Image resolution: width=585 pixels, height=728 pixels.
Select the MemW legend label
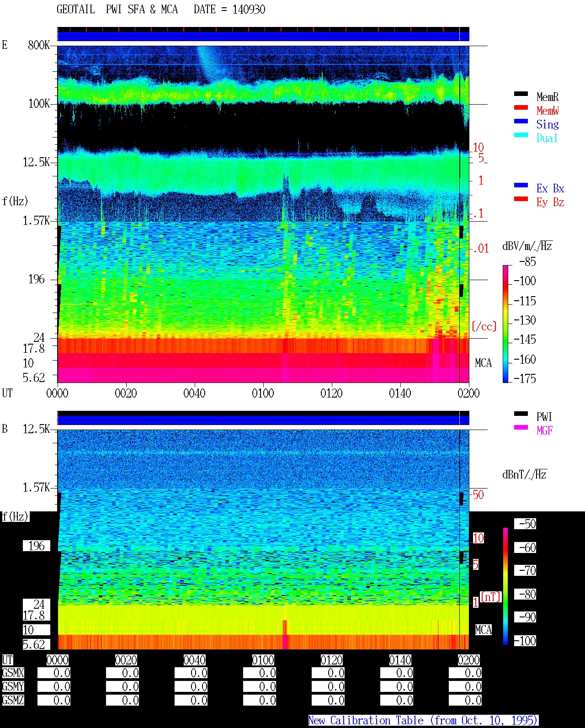coord(548,111)
